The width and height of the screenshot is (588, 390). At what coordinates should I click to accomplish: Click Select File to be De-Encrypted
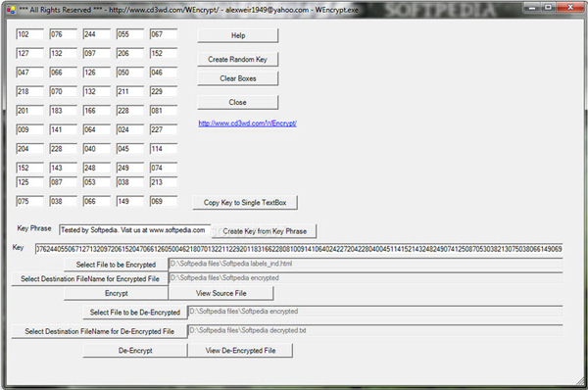point(135,312)
